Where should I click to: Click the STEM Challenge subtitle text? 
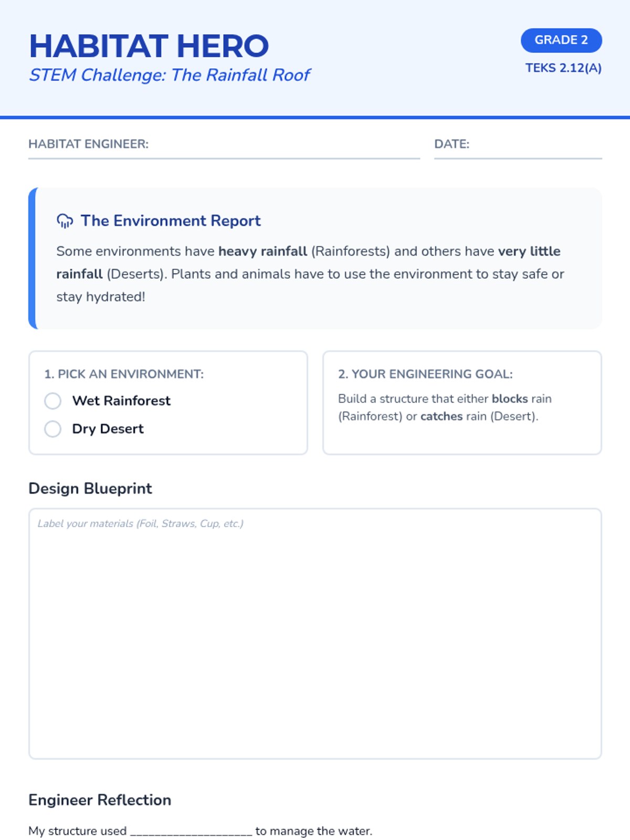tap(170, 75)
